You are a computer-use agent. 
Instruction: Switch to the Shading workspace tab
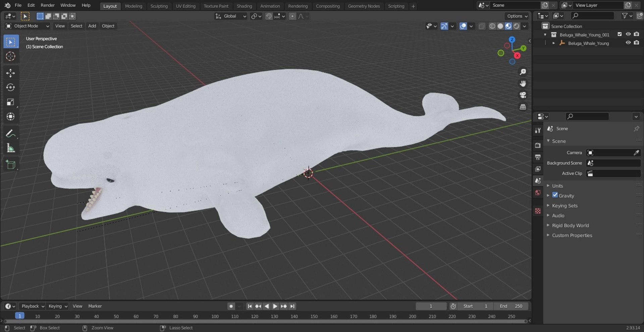pyautogui.click(x=244, y=6)
